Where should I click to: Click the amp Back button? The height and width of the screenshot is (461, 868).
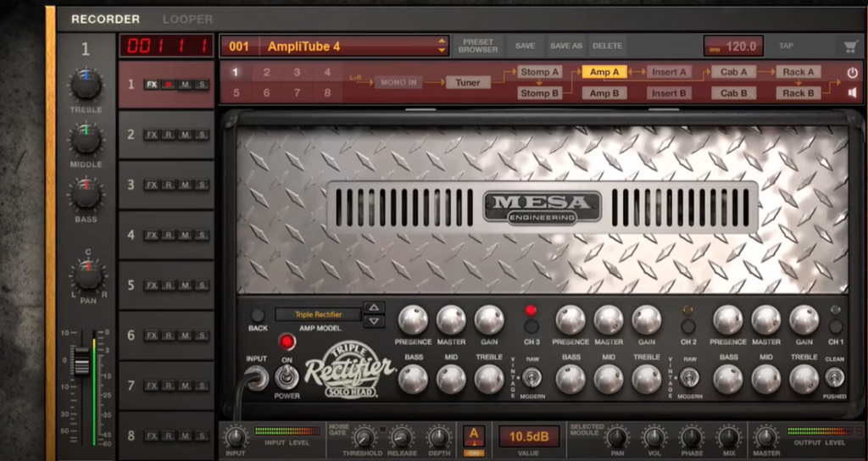pos(258,316)
